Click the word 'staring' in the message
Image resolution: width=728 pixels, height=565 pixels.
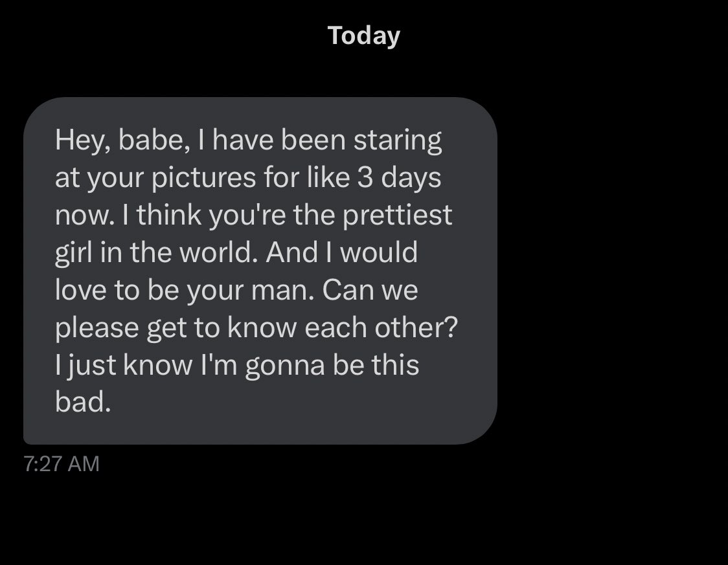pyautogui.click(x=398, y=141)
